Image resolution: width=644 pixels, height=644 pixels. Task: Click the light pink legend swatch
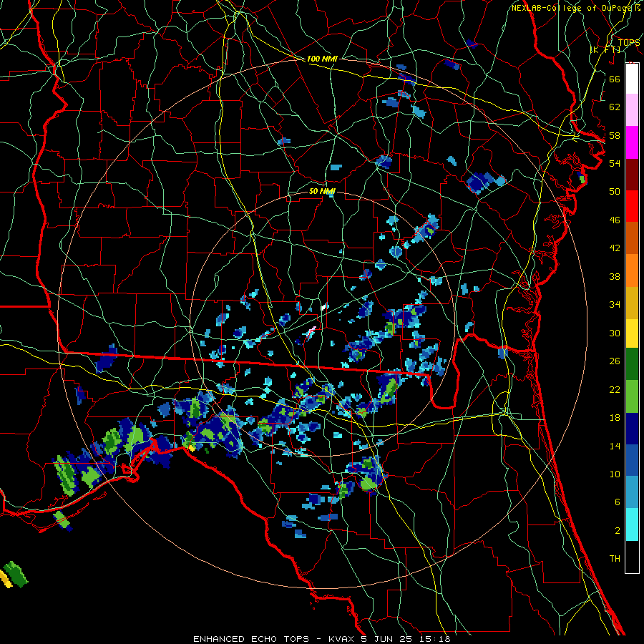point(632,109)
